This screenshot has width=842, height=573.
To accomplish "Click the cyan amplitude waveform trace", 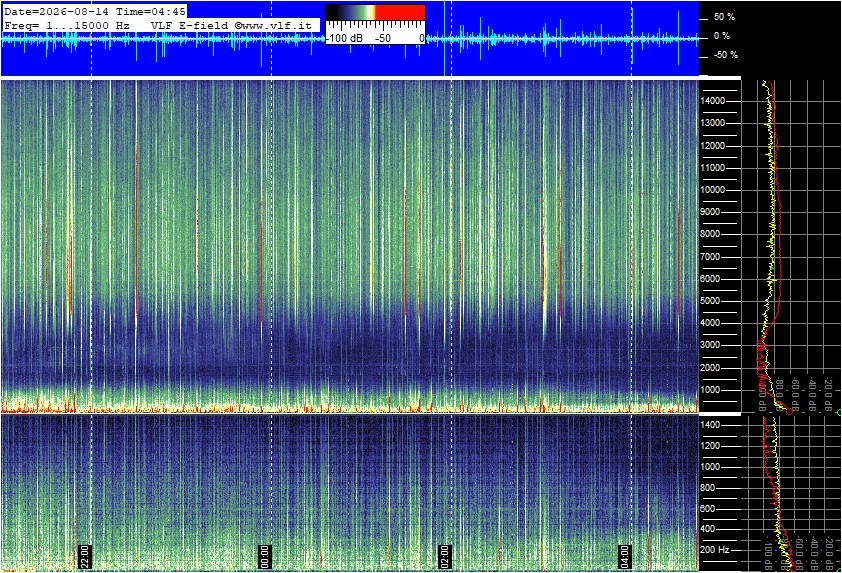I will pos(349,39).
